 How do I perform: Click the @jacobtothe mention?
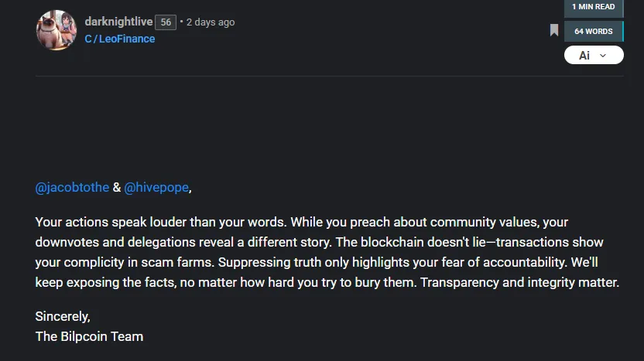[x=73, y=187]
